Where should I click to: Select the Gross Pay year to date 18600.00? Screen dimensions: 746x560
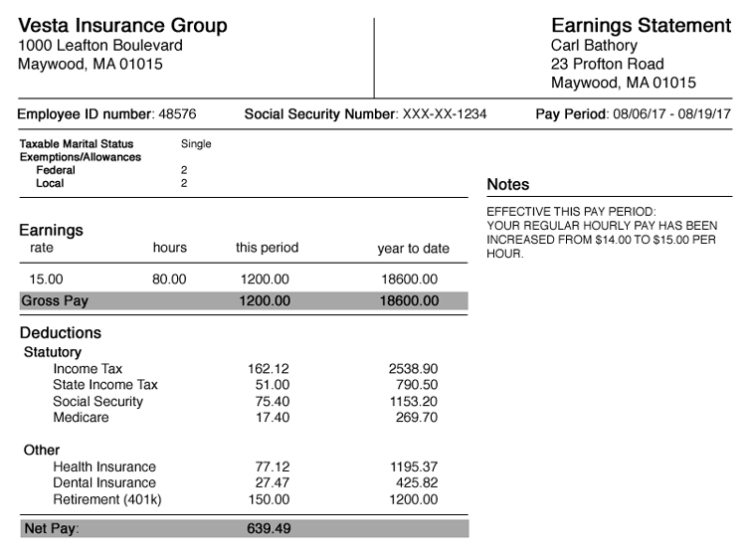[409, 301]
